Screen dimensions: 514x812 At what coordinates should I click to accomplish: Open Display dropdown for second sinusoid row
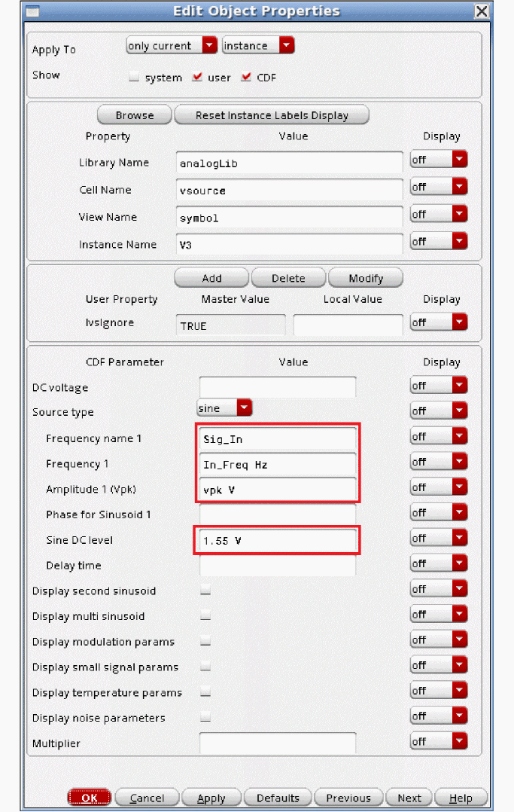(x=439, y=589)
